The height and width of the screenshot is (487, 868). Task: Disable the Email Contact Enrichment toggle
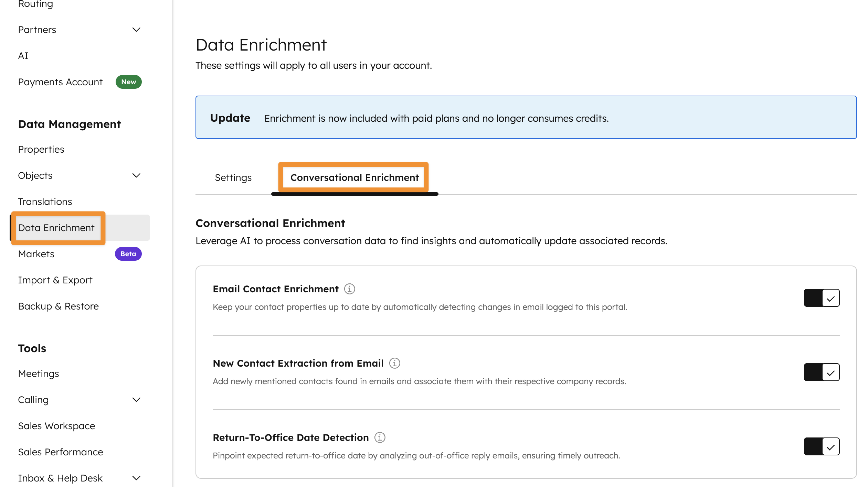point(822,297)
